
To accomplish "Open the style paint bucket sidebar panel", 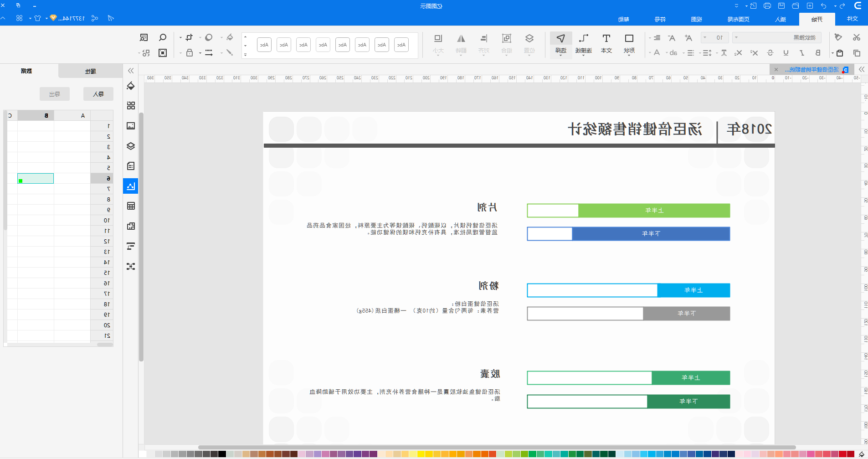I will (131, 86).
